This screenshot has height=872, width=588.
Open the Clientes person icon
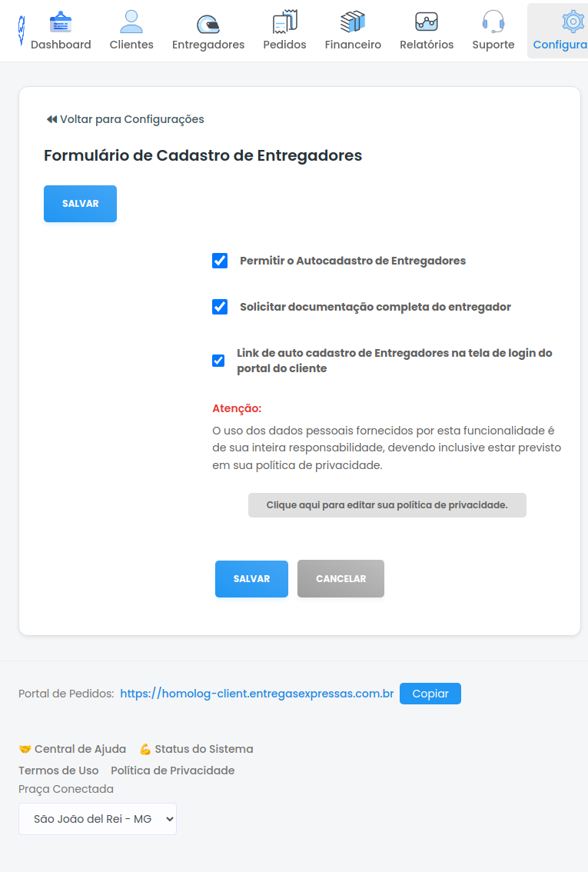click(x=131, y=22)
